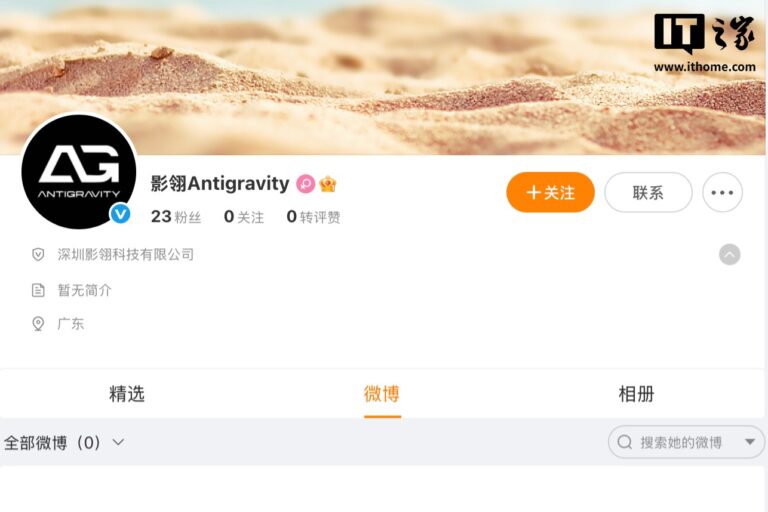Switch to the 精选 tab
This screenshot has width=768, height=512.
click(x=127, y=394)
